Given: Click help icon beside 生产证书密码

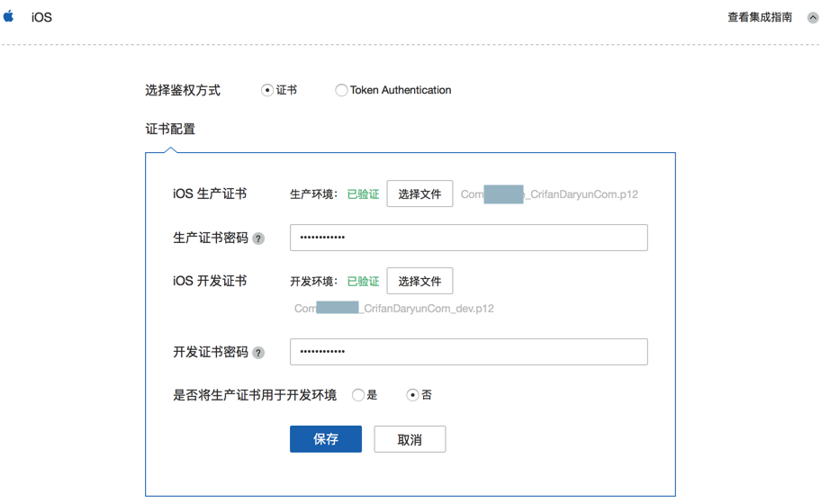Looking at the screenshot, I should (x=258, y=238).
